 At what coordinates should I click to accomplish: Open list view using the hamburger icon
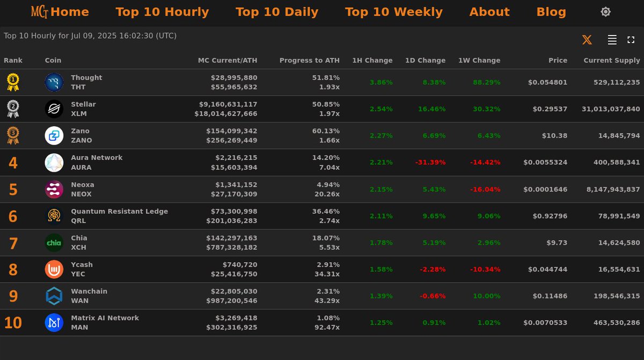(x=611, y=39)
